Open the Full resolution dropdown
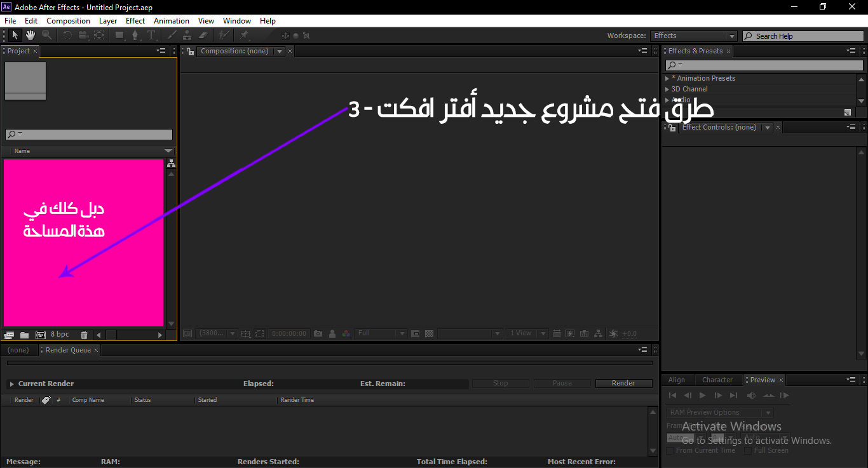The width and height of the screenshot is (868, 468). click(381, 333)
